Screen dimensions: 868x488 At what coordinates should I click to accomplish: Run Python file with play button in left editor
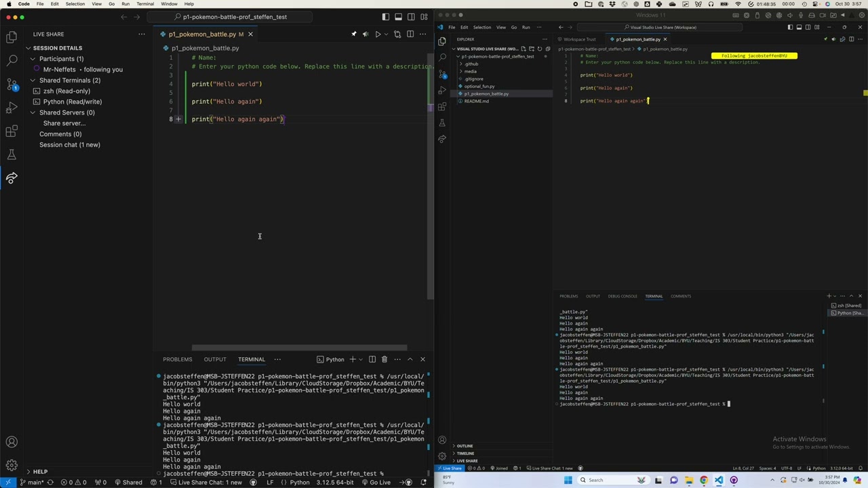point(378,34)
